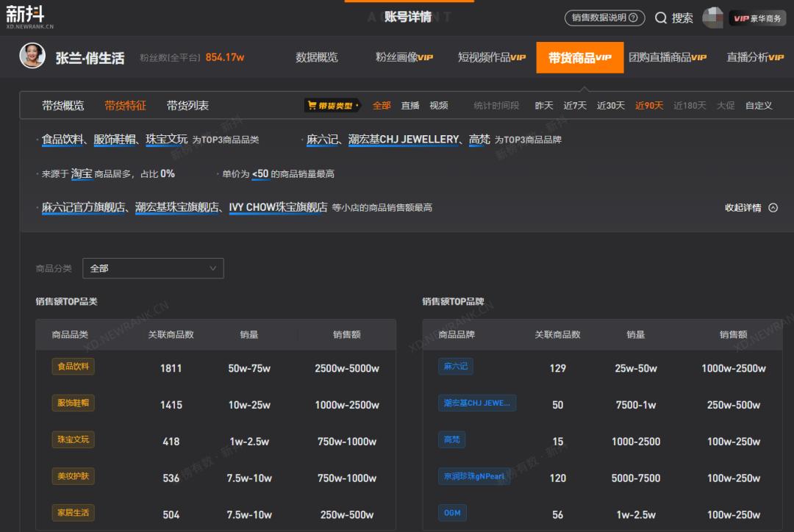794x532 pixels.
Task: Open 潮宏基珠宝旗舰店 shop link
Action: coord(177,207)
